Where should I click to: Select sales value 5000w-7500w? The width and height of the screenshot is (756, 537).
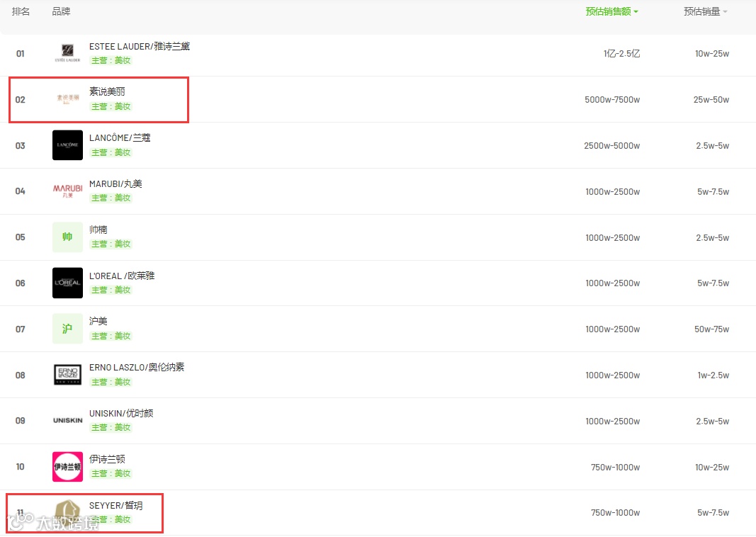(x=612, y=100)
